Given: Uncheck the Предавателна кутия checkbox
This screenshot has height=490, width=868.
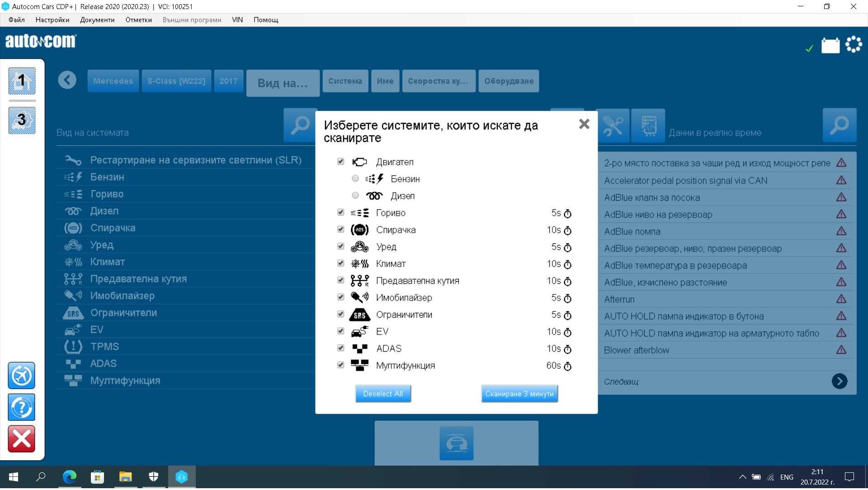Looking at the screenshot, I should click(x=341, y=281).
